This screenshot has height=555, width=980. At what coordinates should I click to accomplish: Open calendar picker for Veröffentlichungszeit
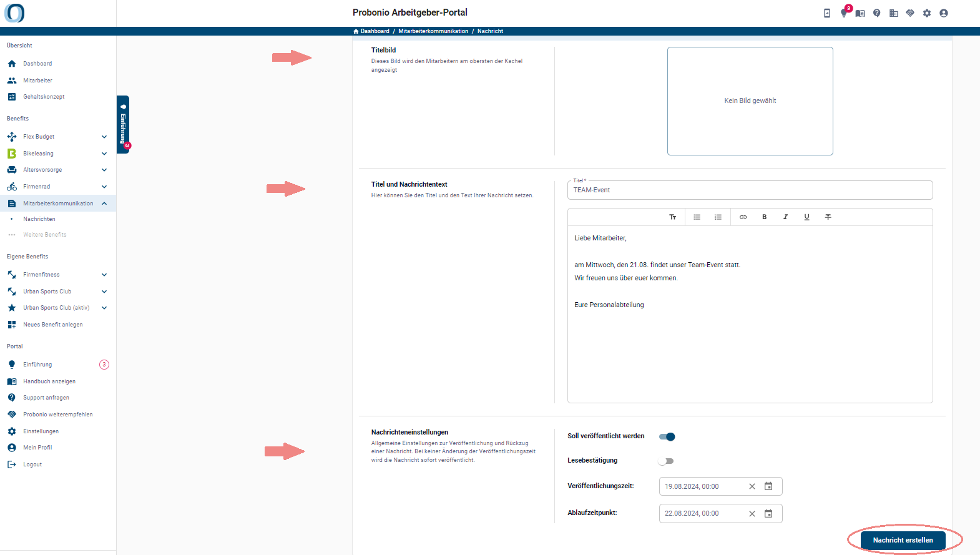tap(769, 486)
